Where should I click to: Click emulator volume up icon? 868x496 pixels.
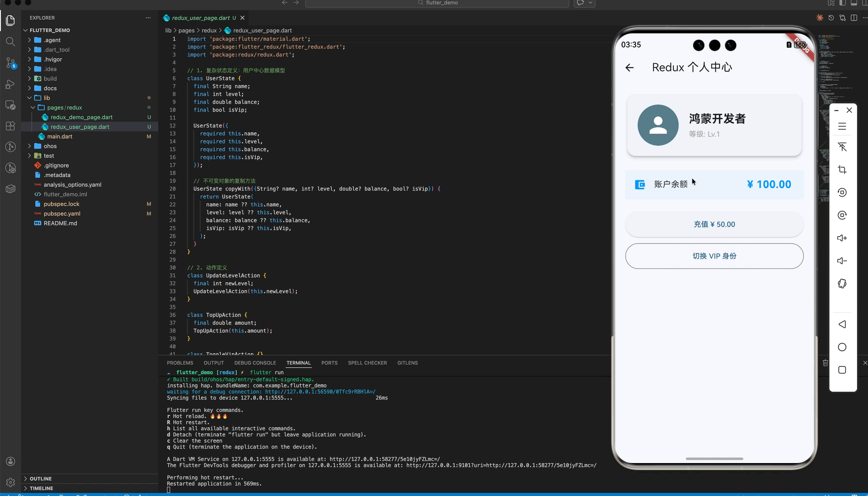point(842,238)
